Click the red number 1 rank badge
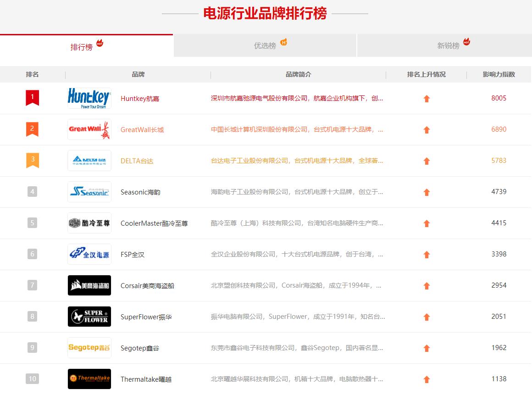 (32, 97)
